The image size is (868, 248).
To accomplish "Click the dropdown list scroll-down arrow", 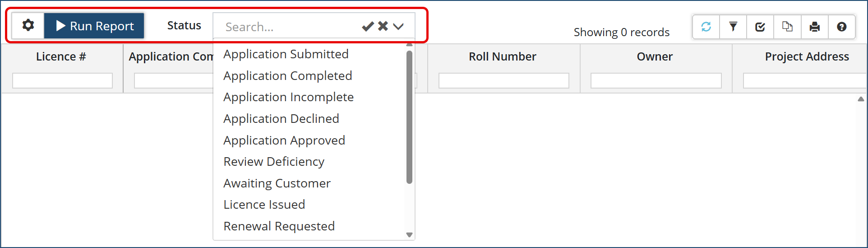I will click(x=409, y=235).
